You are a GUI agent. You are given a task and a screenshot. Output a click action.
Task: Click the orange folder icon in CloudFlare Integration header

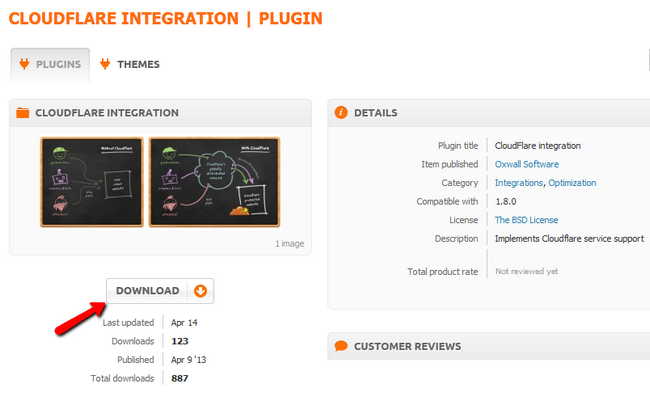coord(23,113)
